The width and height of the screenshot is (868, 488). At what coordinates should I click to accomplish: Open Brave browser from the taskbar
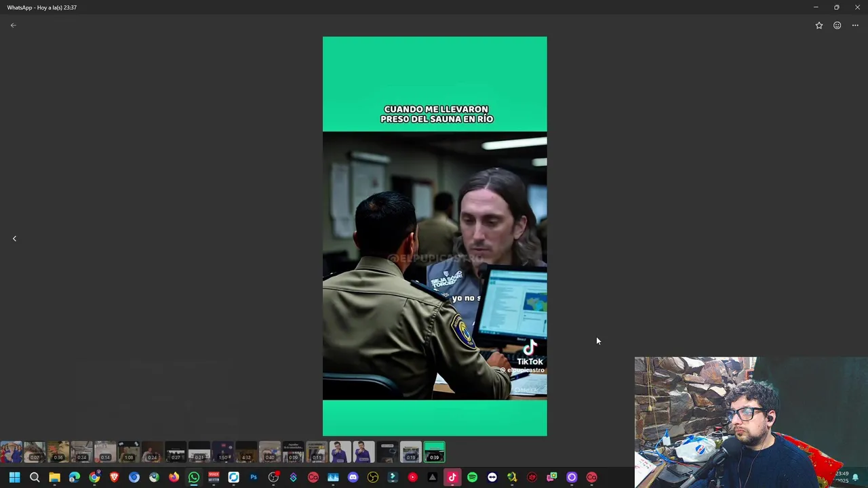[114, 477]
